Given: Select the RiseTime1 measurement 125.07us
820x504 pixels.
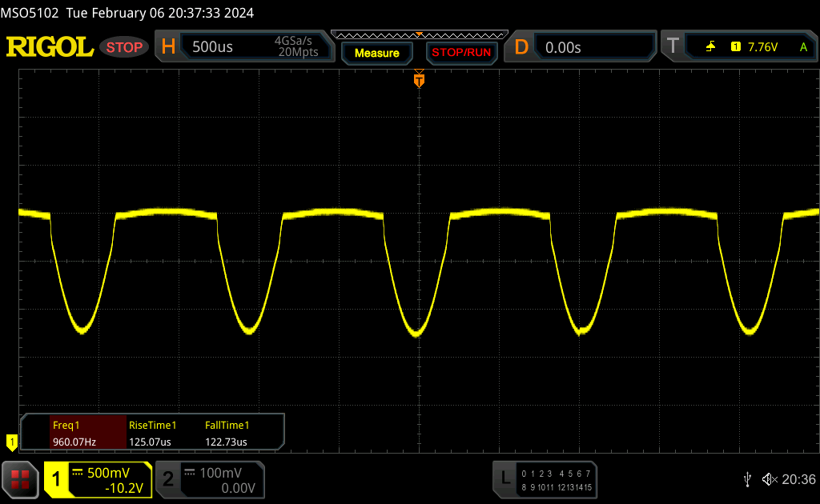Looking at the screenshot, I should coord(153,434).
